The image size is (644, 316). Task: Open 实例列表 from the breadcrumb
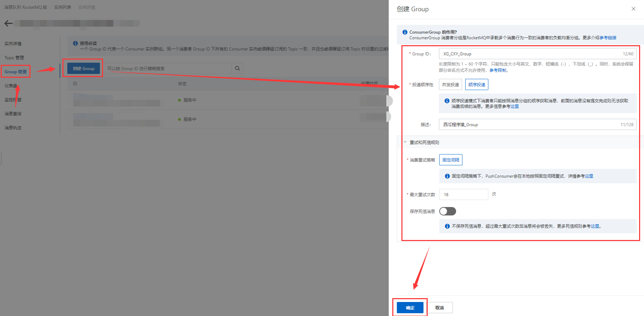[x=62, y=6]
